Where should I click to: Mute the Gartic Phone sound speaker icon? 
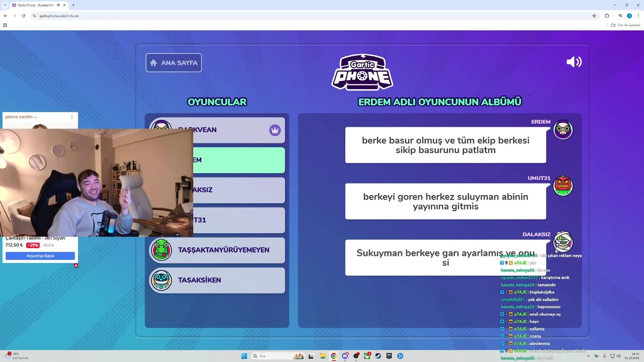click(574, 62)
